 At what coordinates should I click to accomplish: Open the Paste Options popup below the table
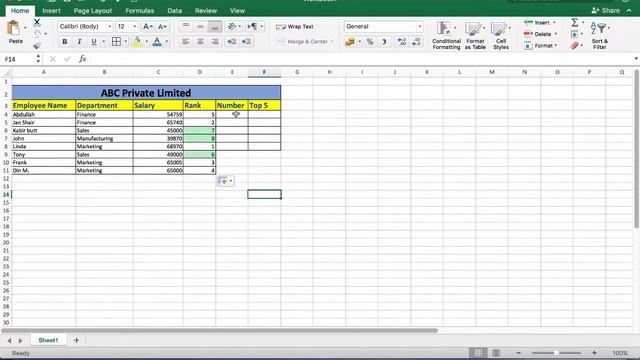click(225, 181)
